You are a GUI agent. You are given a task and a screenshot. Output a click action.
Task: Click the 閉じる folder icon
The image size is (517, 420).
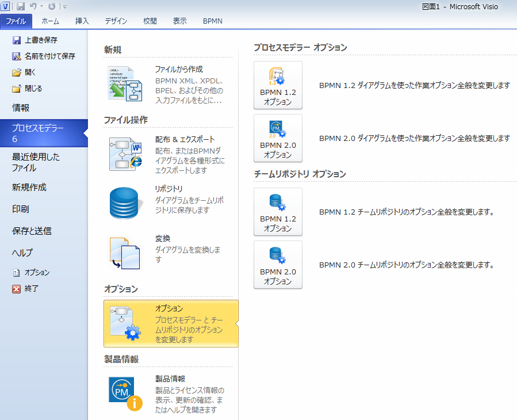[17, 89]
